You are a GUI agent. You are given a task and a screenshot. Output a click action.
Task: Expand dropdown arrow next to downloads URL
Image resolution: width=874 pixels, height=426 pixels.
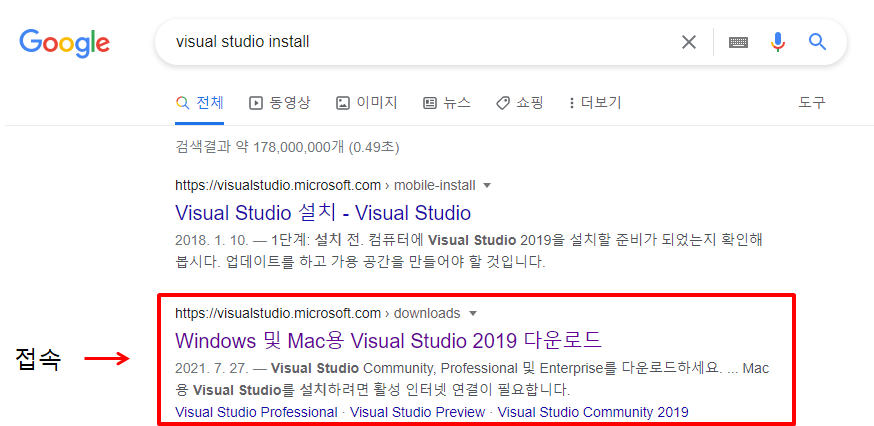473,314
